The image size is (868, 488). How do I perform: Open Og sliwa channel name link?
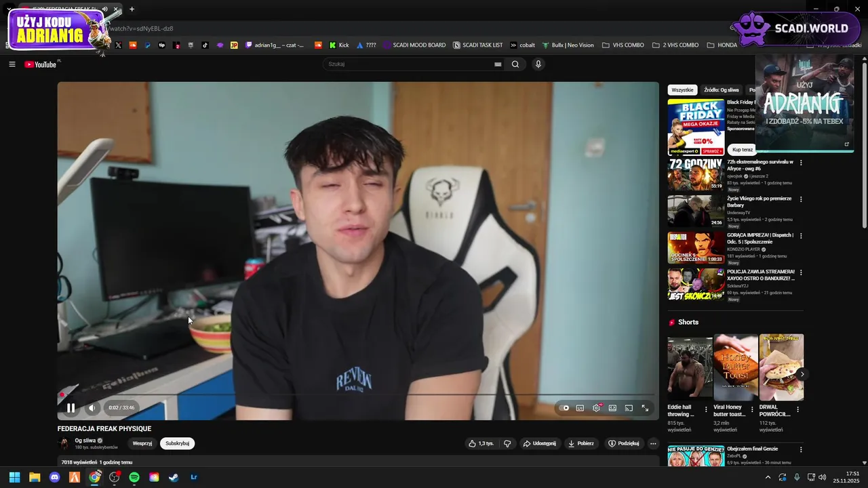pos(85,441)
